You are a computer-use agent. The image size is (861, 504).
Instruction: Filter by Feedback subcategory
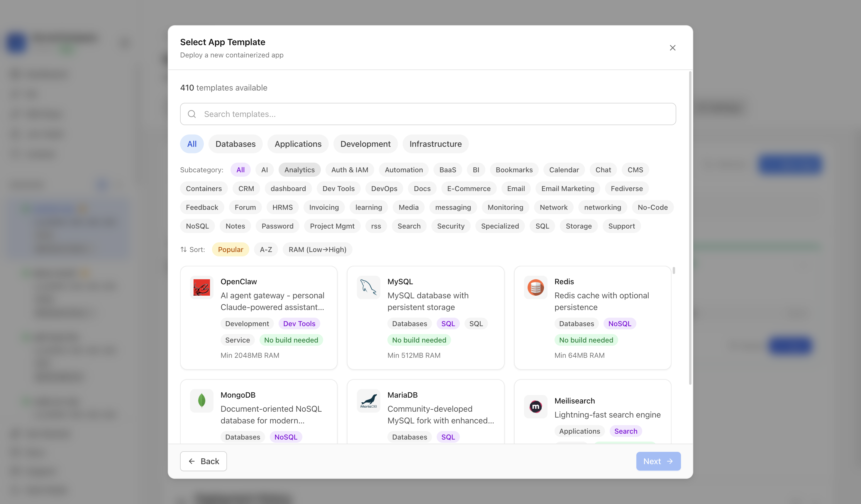[x=202, y=207]
